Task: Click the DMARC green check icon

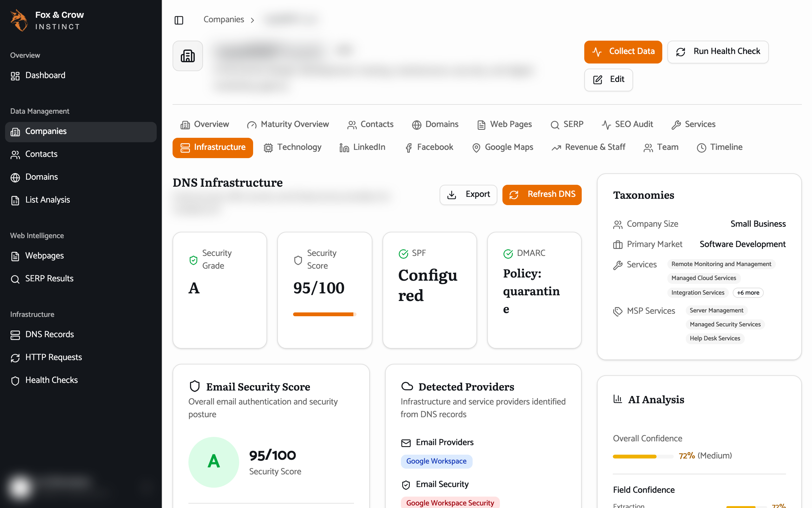Action: point(508,254)
